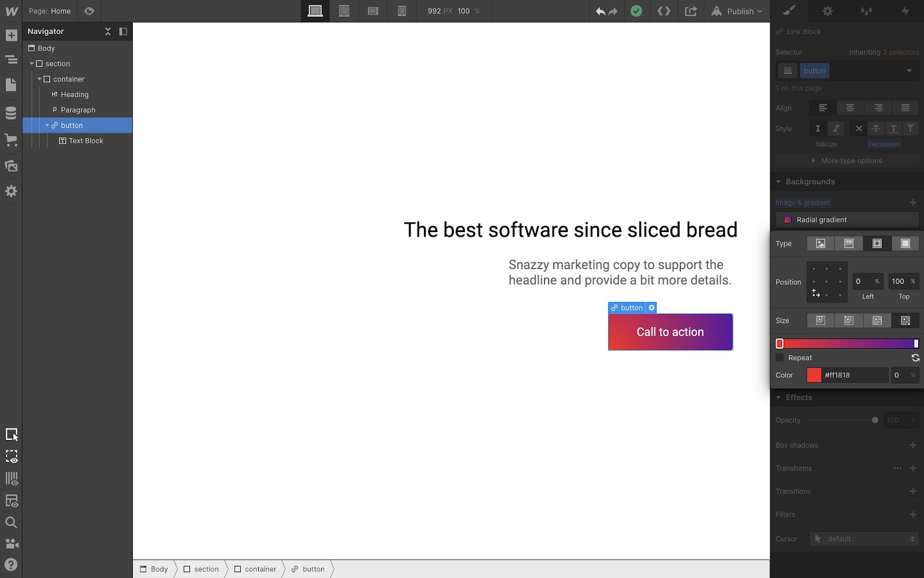Collapse the Backgrounds section
924x578 pixels.
778,182
